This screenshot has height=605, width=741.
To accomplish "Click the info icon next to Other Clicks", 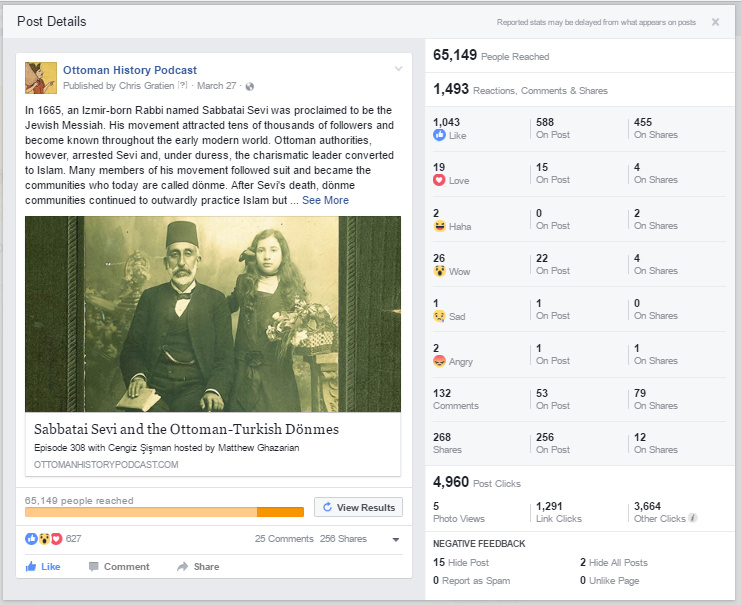I will pos(692,518).
